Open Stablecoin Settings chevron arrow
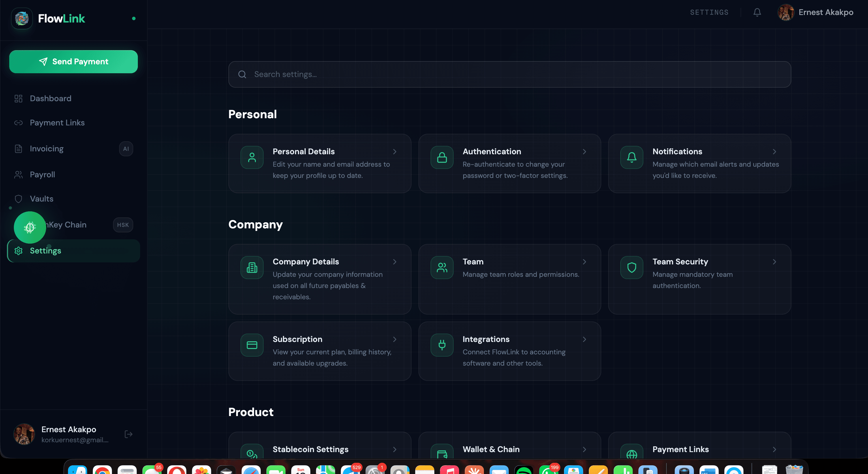This screenshot has width=868, height=474. [394, 449]
